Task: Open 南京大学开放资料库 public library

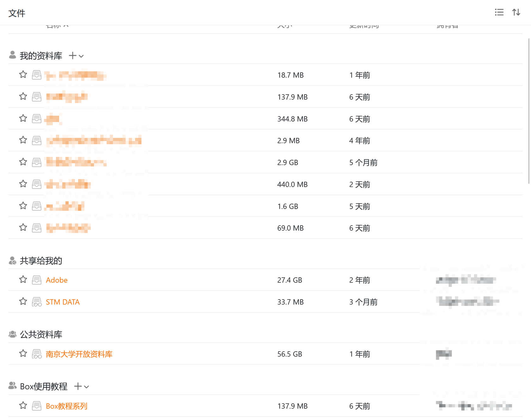Action: [79, 354]
